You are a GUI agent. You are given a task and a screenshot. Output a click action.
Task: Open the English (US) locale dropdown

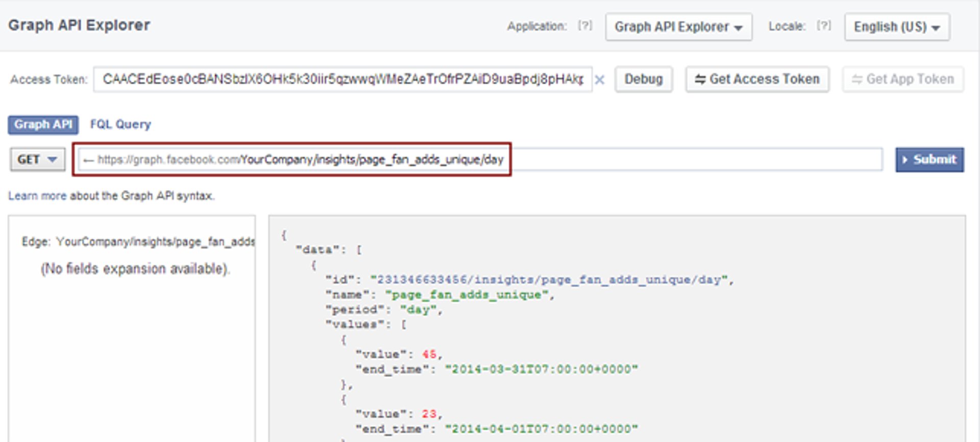[897, 27]
